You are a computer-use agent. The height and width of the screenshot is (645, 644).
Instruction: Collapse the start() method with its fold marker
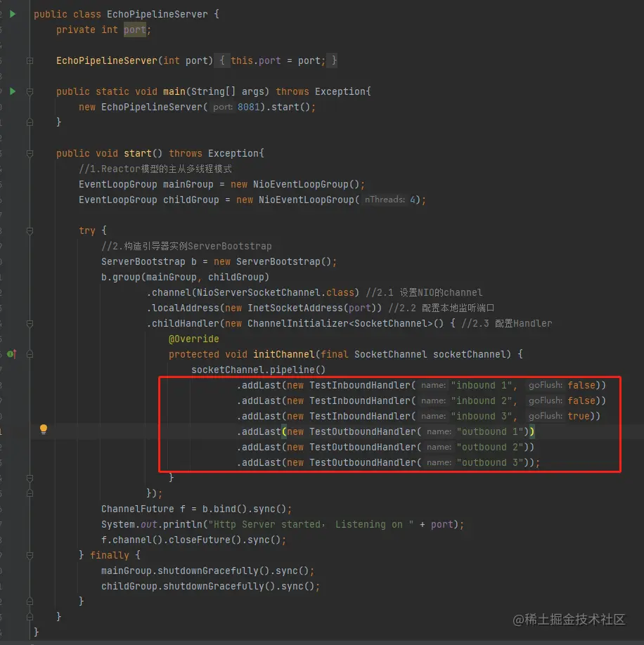tap(30, 153)
